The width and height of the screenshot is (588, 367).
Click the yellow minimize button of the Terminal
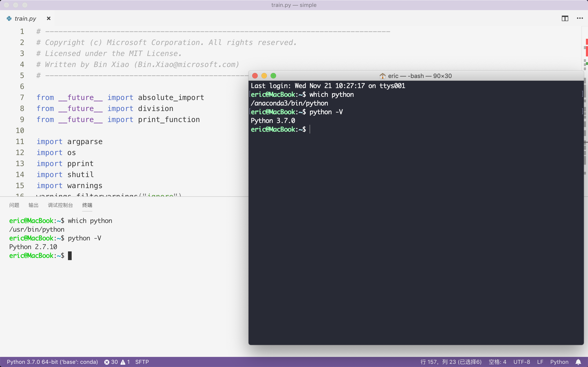pos(264,76)
